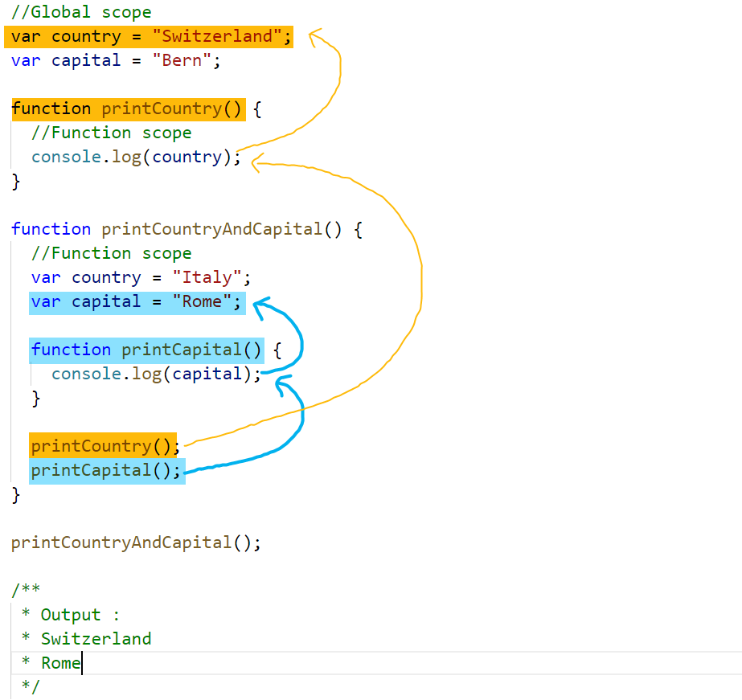Viewport: 742px width, 700px height.
Task: Click the orange arrowhead pointing at Switzerland line
Action: pos(316,37)
